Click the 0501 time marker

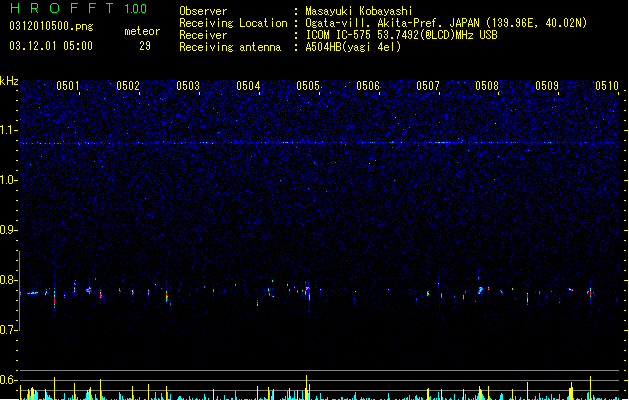[68, 86]
